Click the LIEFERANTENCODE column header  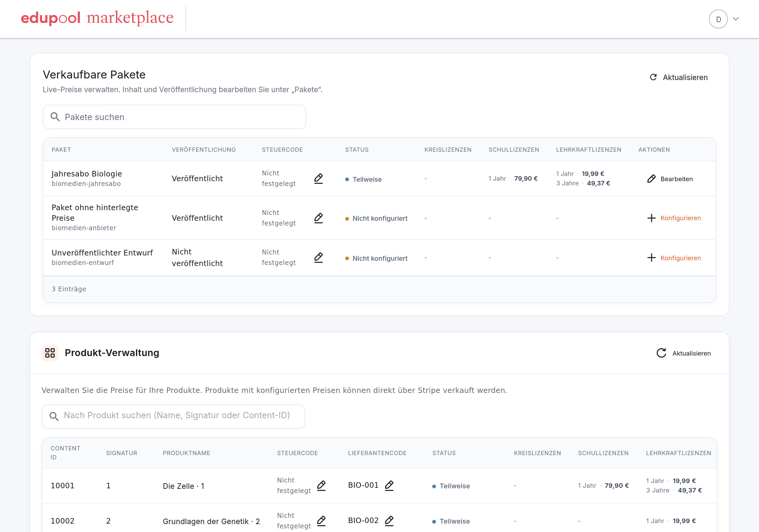point(377,453)
